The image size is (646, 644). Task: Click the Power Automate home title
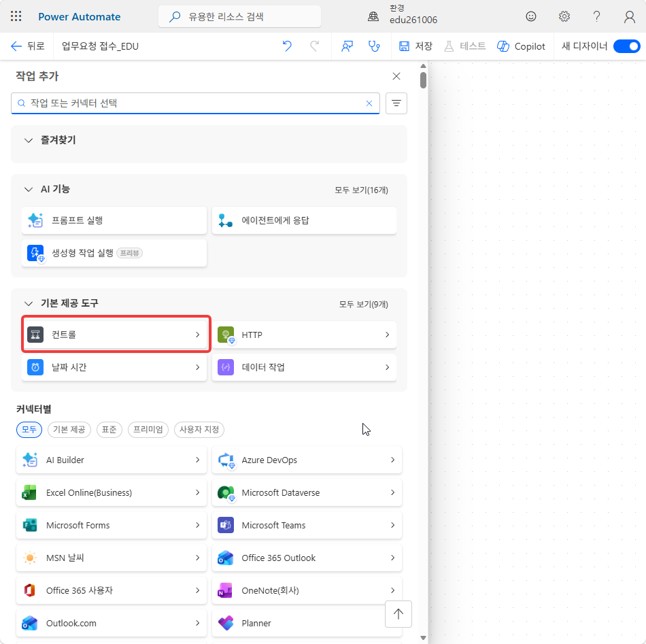pyautogui.click(x=79, y=17)
